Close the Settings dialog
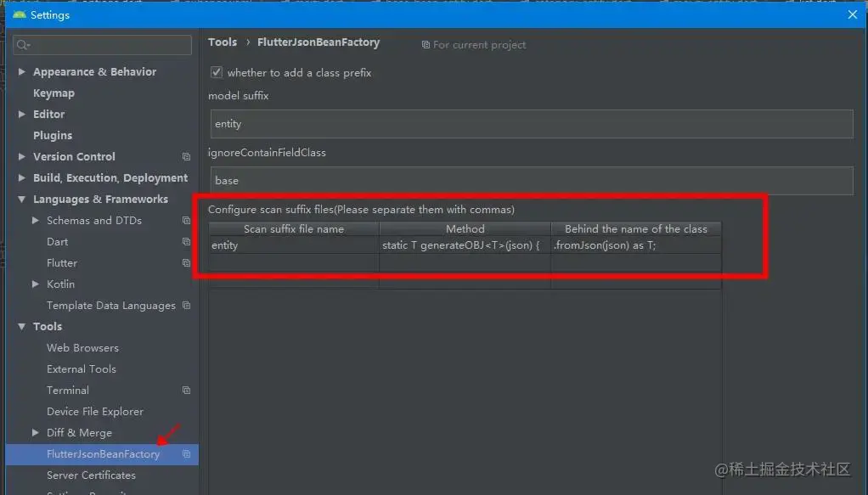Image resolution: width=868 pixels, height=495 pixels. [x=853, y=14]
